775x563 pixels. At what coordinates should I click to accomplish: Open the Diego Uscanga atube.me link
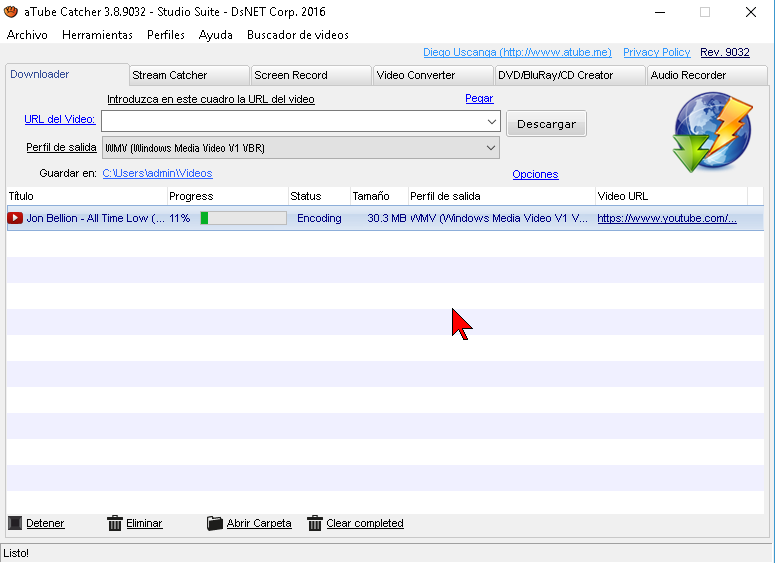click(517, 52)
